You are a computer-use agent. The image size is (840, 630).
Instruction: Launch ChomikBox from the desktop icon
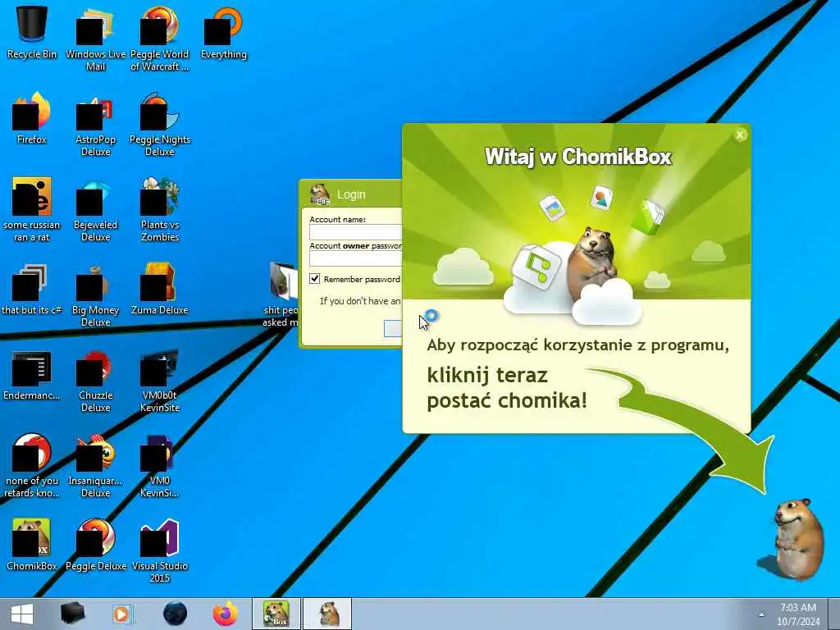coord(32,545)
